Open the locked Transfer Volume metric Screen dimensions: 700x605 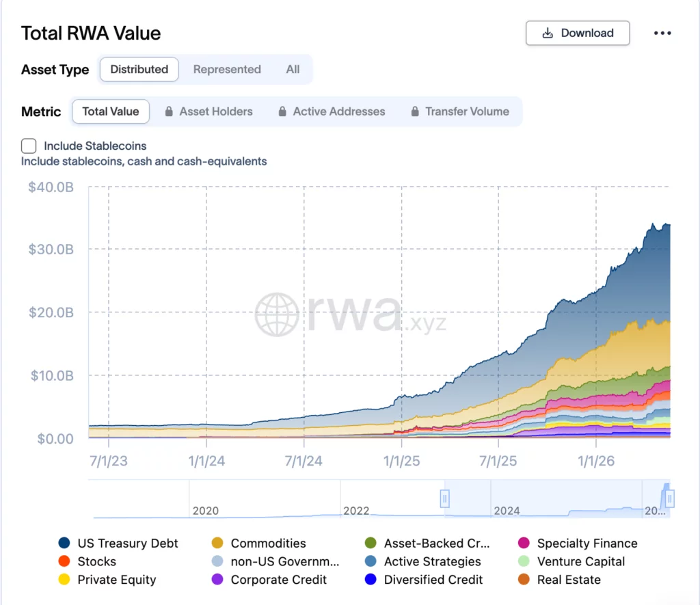(460, 111)
